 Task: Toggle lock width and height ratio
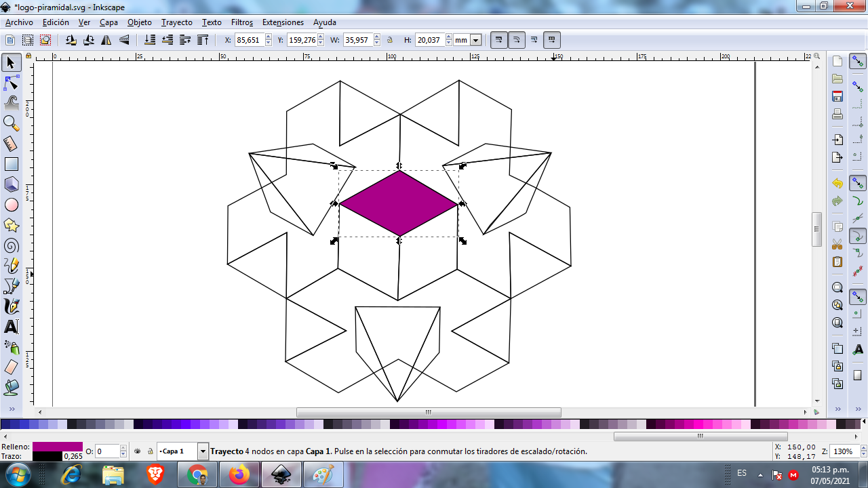pos(390,40)
